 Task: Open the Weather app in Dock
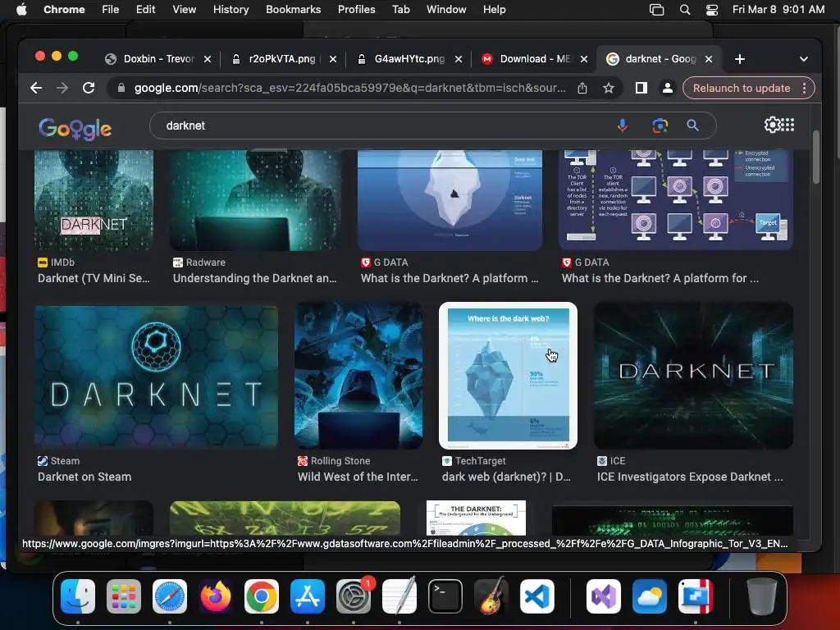coord(650,596)
